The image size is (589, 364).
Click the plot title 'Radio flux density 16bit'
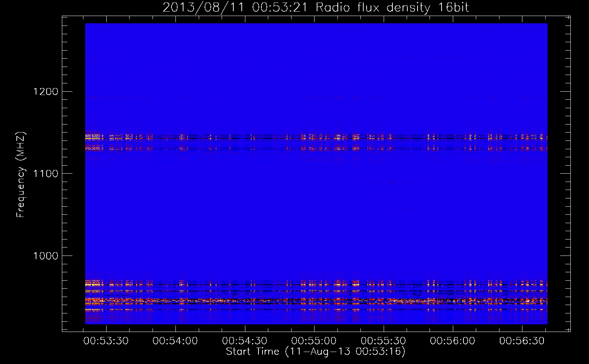(392, 7)
